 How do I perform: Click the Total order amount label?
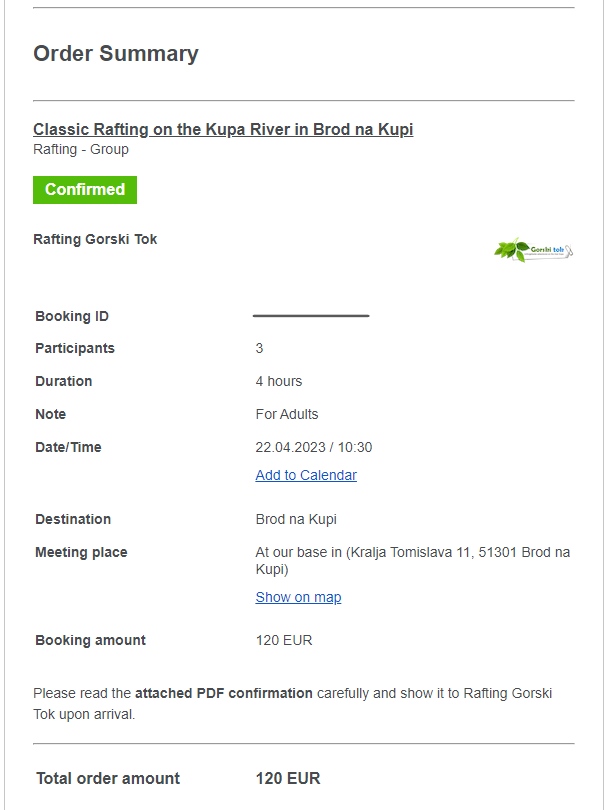point(108,778)
